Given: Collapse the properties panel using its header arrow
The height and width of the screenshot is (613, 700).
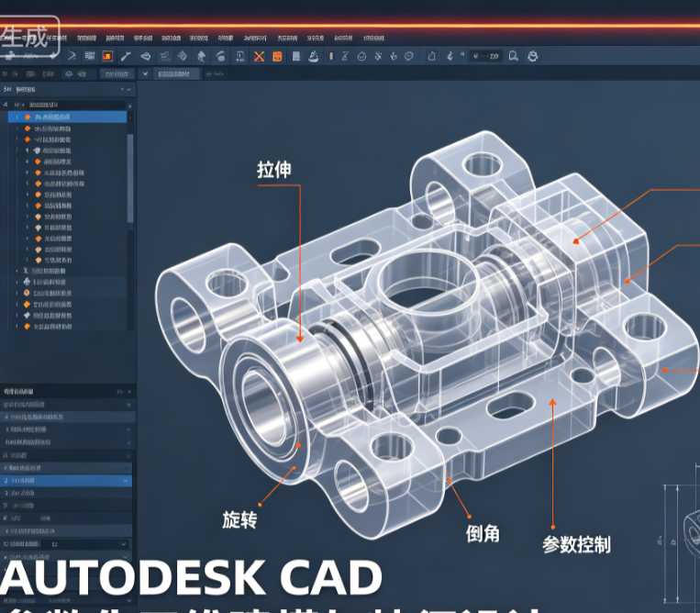Looking at the screenshot, I should point(129,392).
